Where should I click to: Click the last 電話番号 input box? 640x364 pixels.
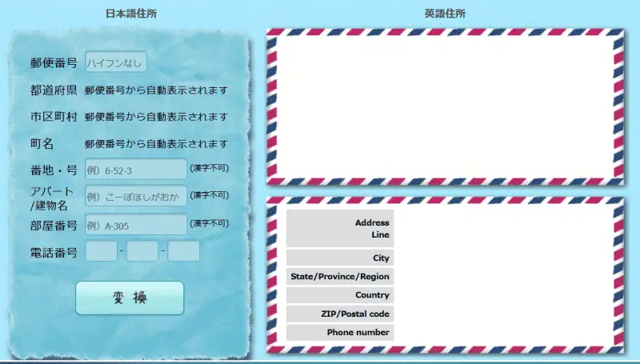click(184, 251)
